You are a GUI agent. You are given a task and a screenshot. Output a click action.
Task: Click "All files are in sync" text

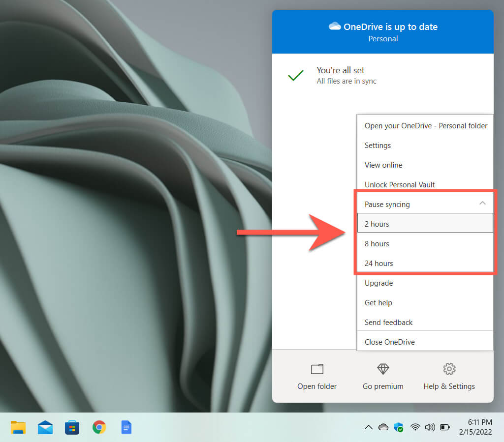[346, 81]
